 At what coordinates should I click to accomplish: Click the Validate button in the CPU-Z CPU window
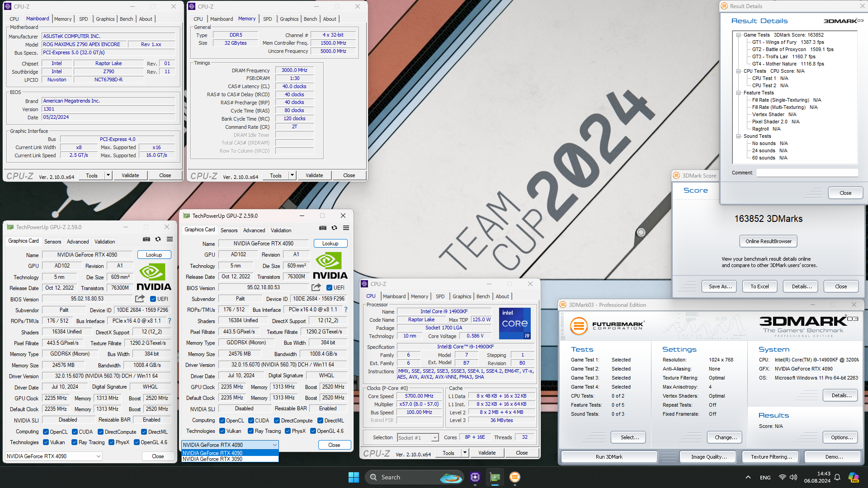487,453
